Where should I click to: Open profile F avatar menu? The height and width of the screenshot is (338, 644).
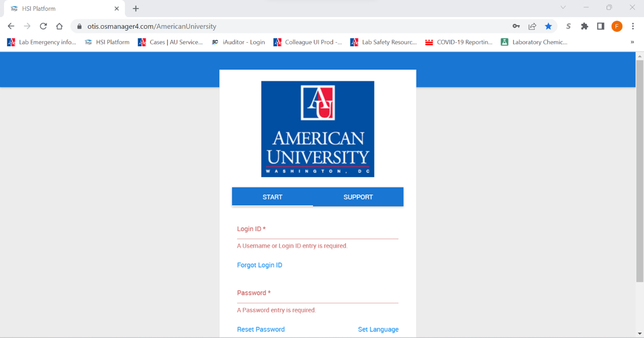tap(617, 26)
